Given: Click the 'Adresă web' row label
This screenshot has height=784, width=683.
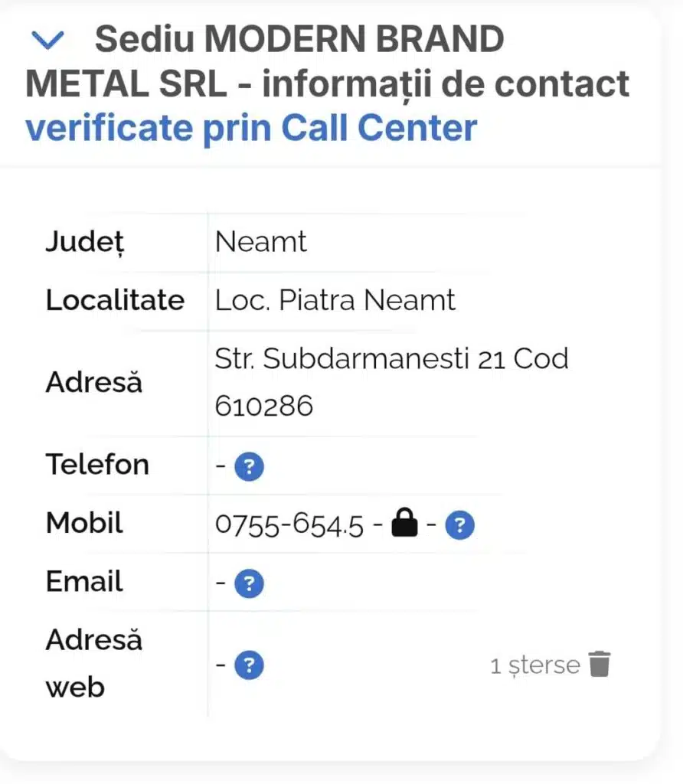Looking at the screenshot, I should click(93, 663).
